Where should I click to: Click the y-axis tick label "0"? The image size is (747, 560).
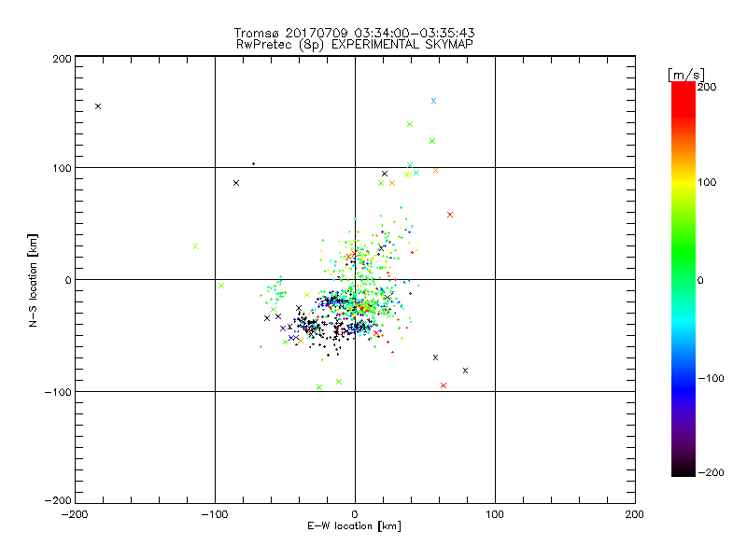(68, 280)
